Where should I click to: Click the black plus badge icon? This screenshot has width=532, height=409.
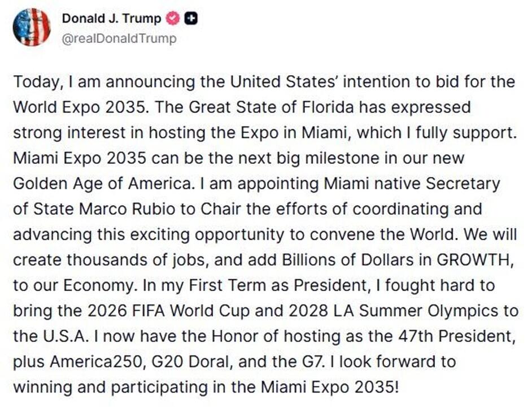(191, 19)
